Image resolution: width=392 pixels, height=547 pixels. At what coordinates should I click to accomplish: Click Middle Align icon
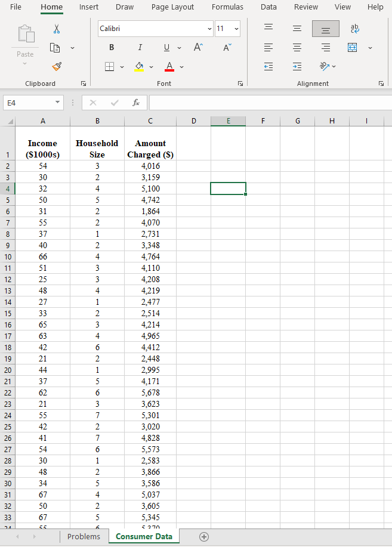297,29
